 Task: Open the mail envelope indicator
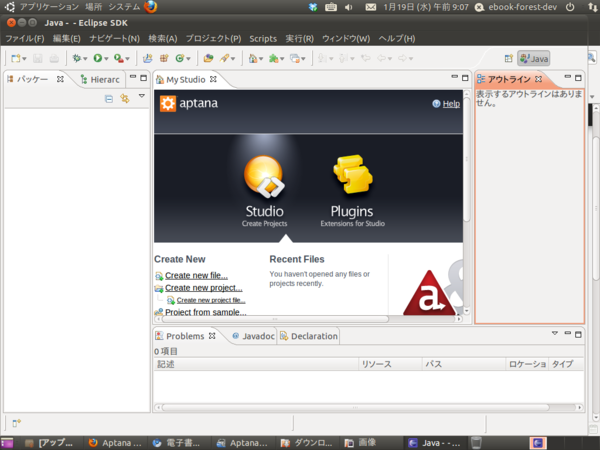(x=370, y=7)
